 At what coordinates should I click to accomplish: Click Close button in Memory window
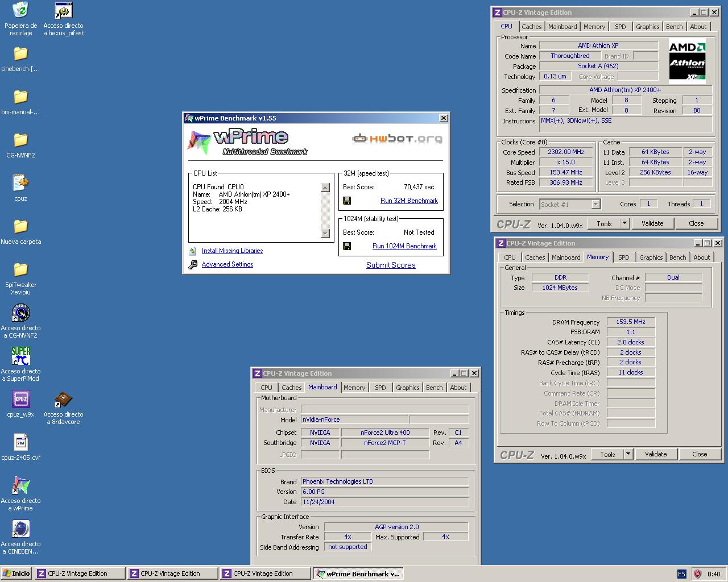coord(700,454)
